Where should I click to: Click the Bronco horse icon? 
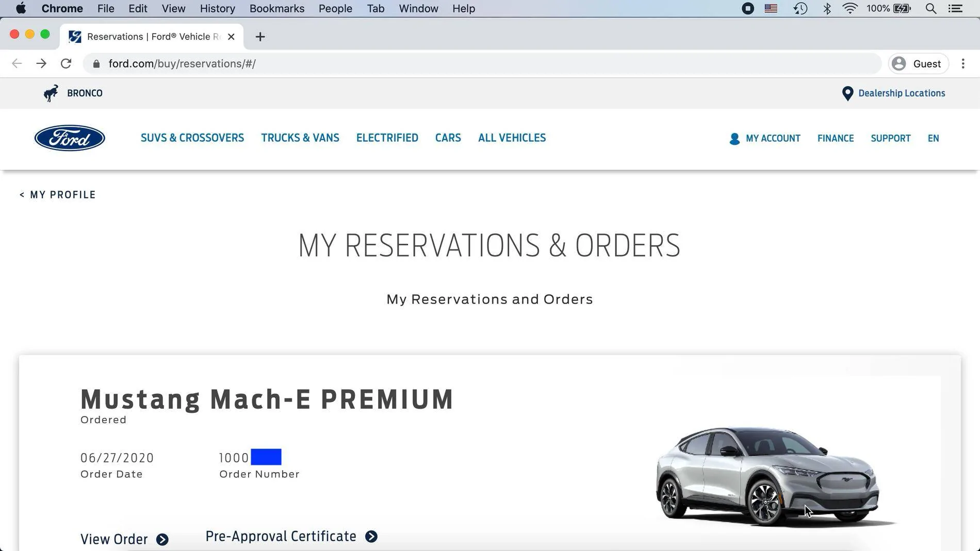tap(51, 93)
